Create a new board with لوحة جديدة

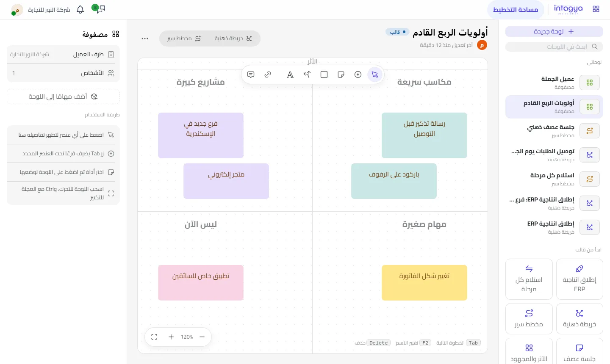point(554,31)
